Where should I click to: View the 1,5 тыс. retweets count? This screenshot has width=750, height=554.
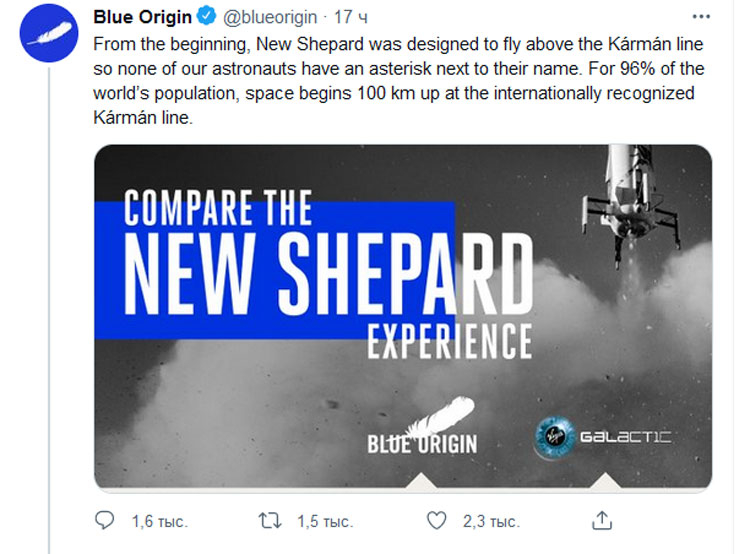325,521
